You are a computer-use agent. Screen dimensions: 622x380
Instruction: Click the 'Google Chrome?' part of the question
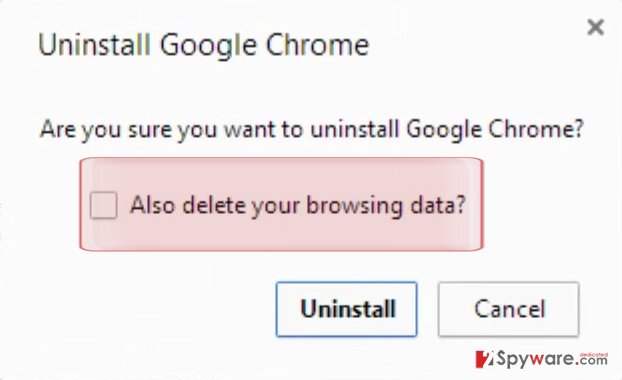[x=495, y=129]
